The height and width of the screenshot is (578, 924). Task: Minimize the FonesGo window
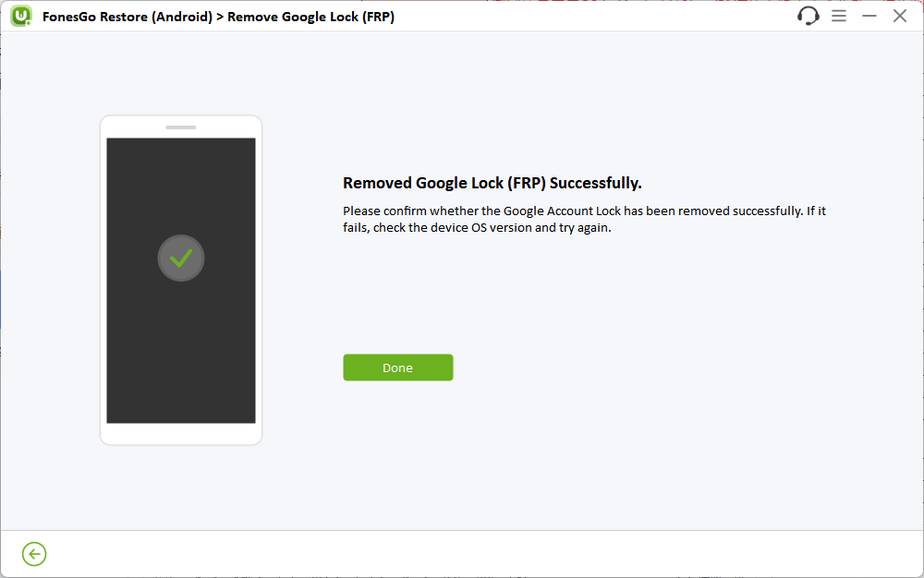[869, 16]
